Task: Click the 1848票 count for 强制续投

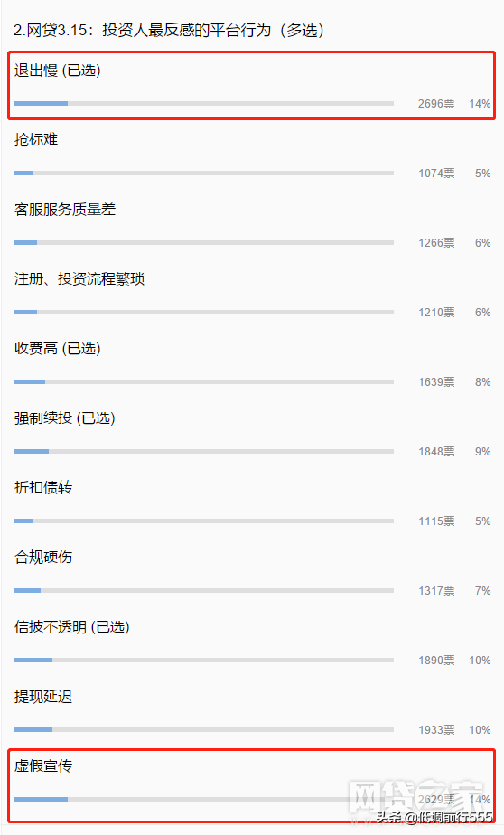Action: pyautogui.click(x=436, y=452)
